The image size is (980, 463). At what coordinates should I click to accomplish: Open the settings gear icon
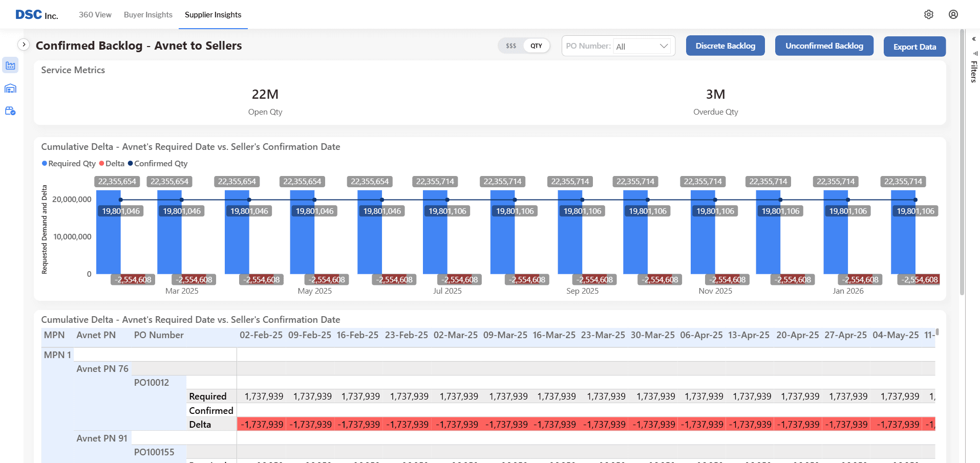point(928,14)
